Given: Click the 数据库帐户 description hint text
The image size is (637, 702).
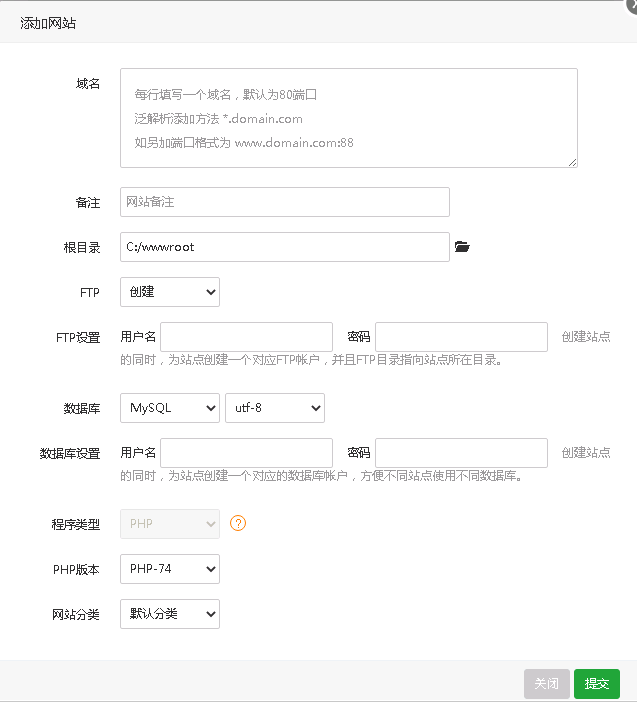Looking at the screenshot, I should 321,475.
